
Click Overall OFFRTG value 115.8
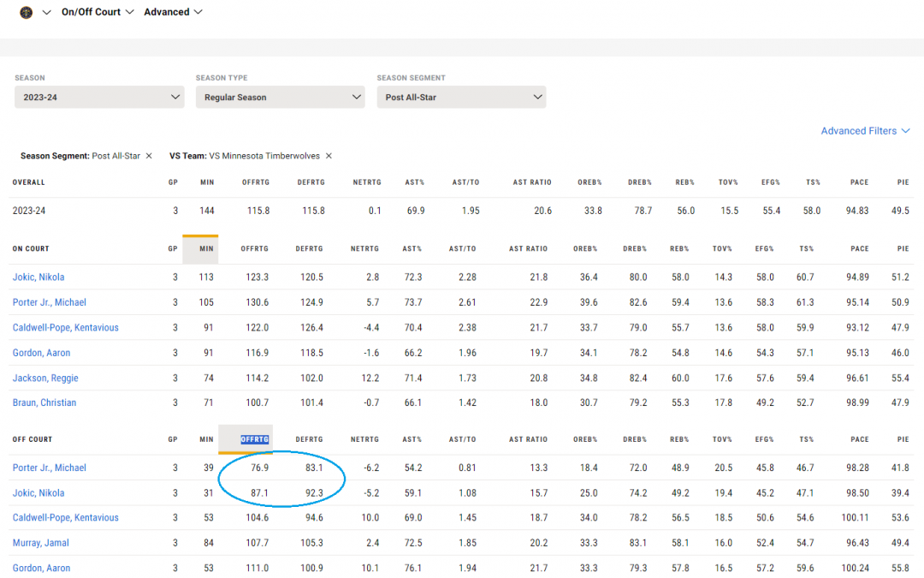click(258, 211)
